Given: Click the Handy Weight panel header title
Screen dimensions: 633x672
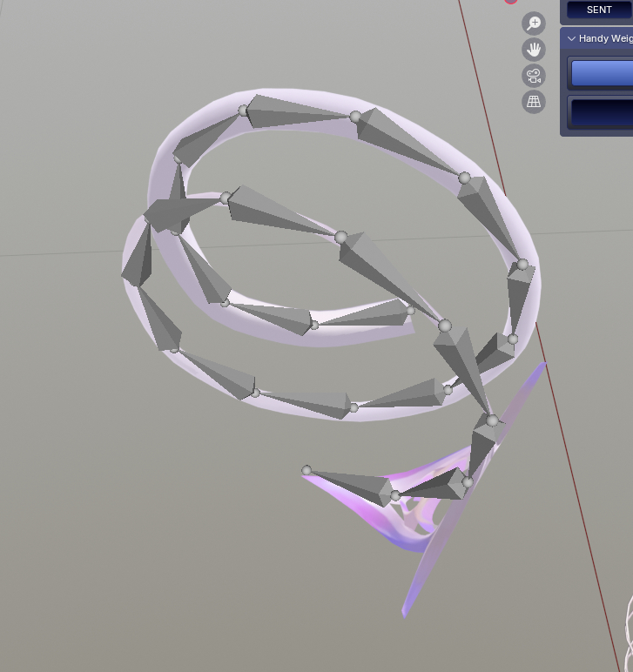Looking at the screenshot, I should (605, 39).
